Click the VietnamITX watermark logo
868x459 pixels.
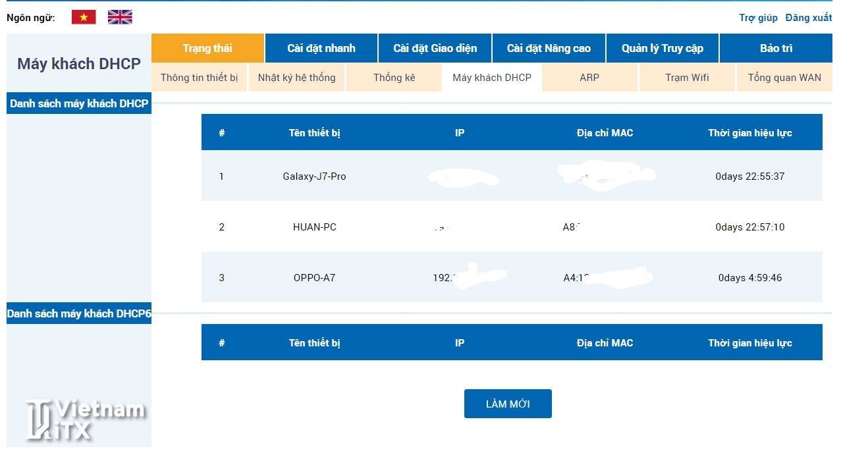[86, 420]
